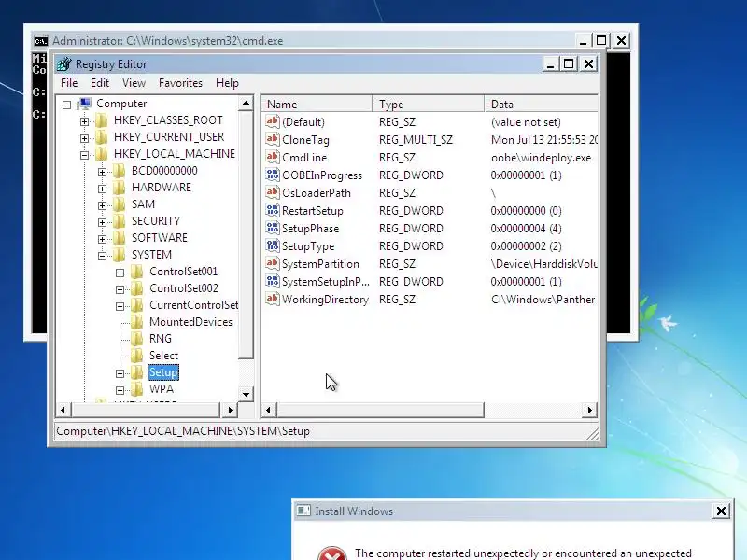Click the HKEY_LOCAL_MACHINE folder icon
The image size is (747, 560).
[x=102, y=154]
